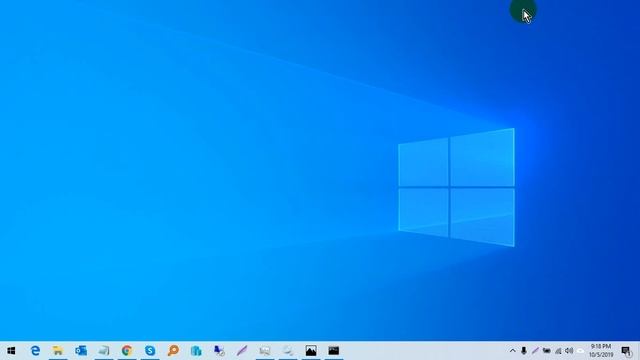Open the Action Center notifications

626,351
